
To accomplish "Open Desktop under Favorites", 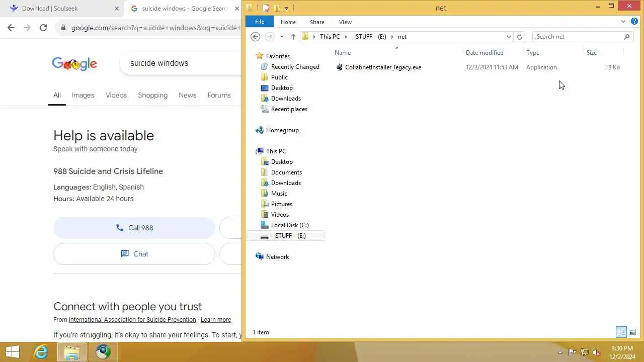I will (282, 88).
